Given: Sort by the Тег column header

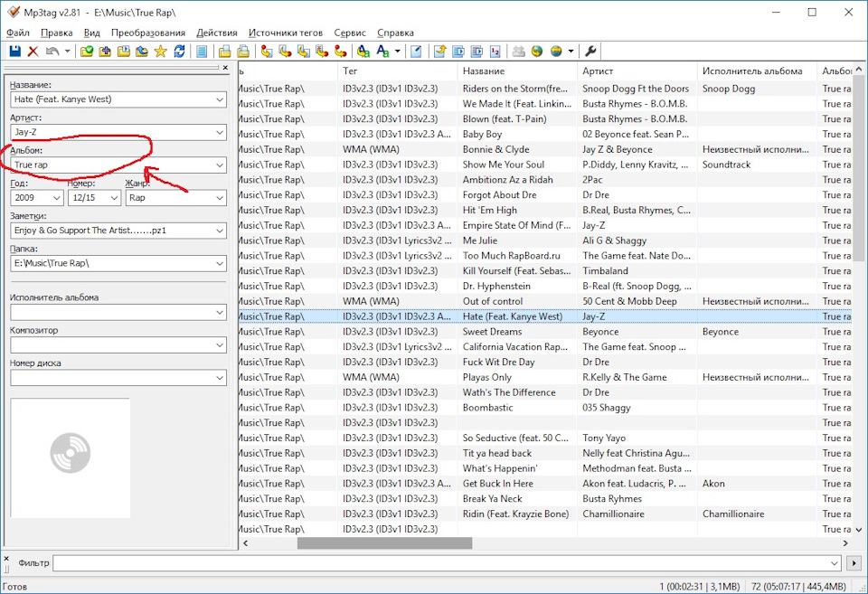Looking at the screenshot, I should (x=397, y=71).
